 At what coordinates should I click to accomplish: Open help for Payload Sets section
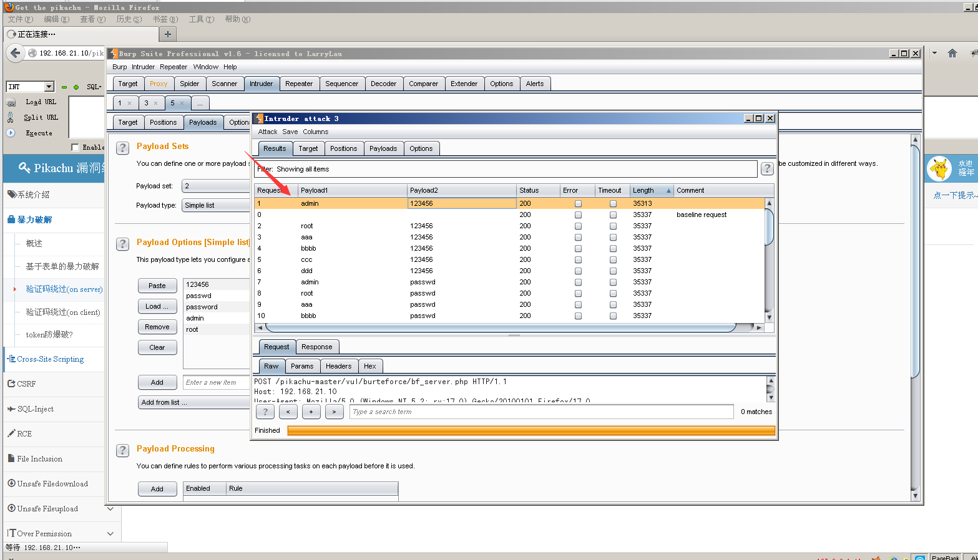pos(123,148)
